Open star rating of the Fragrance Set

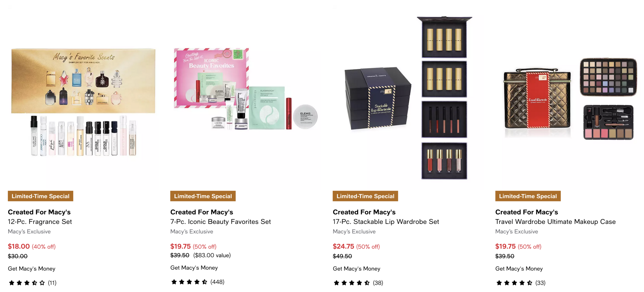pos(27,283)
